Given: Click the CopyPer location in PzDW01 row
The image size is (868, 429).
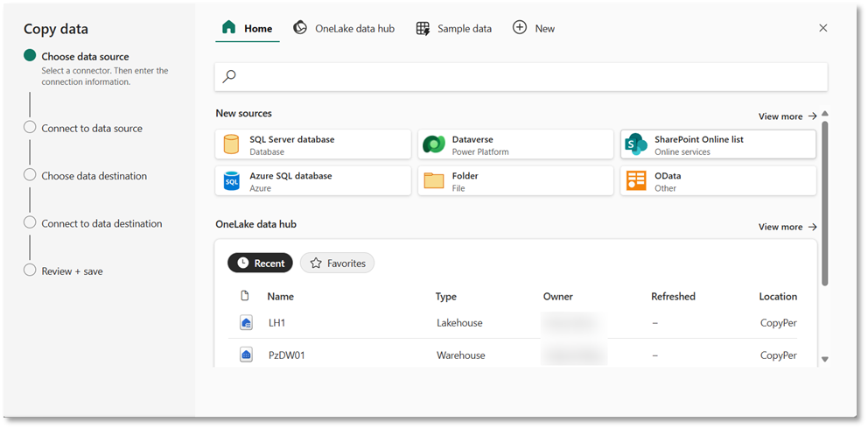Looking at the screenshot, I should (779, 355).
